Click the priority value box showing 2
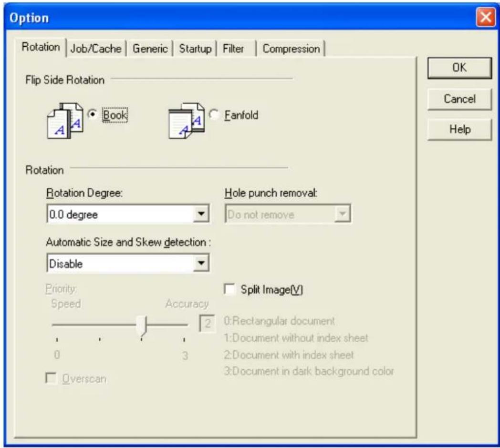Screen dimensions: 500x448 pyautogui.click(x=207, y=324)
